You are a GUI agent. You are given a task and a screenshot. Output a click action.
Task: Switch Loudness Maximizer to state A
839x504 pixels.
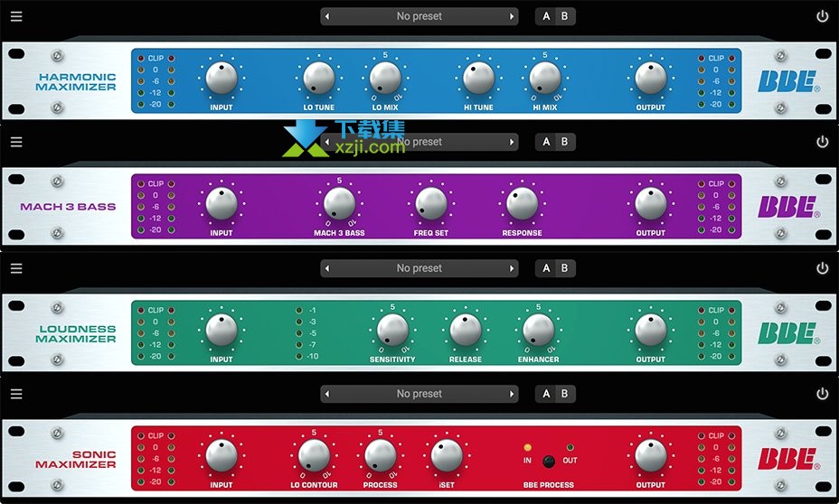[546, 268]
